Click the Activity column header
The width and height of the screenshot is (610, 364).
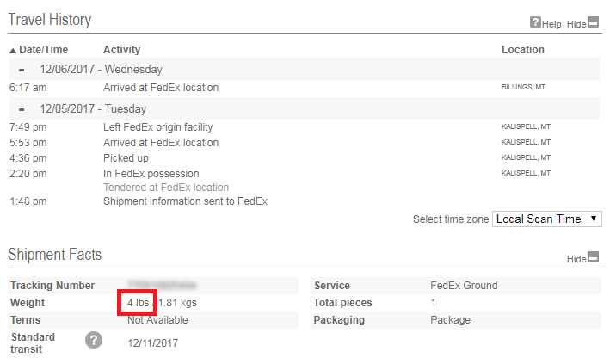click(121, 50)
